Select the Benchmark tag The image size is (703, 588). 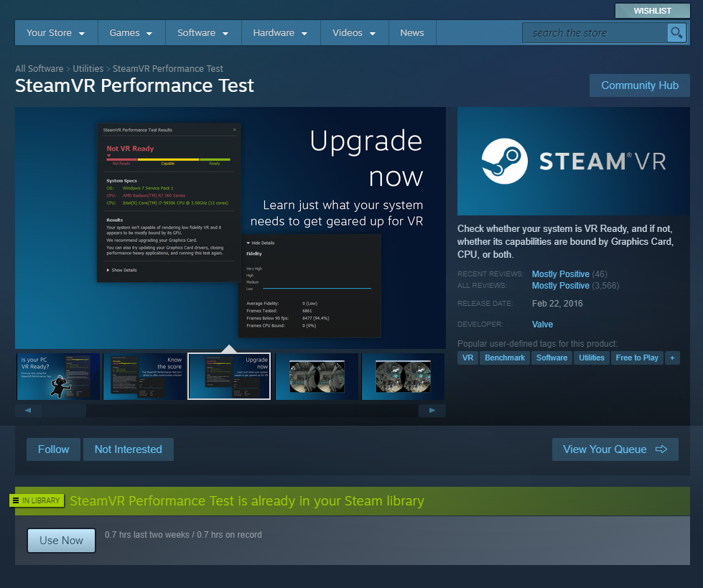coord(504,358)
